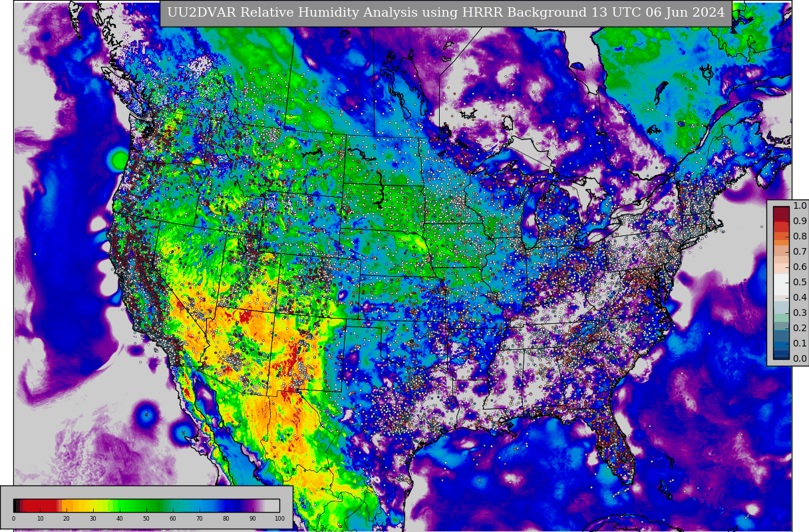Click the "0.3" label on the right colorbar
809x532 pixels.
pos(800,313)
